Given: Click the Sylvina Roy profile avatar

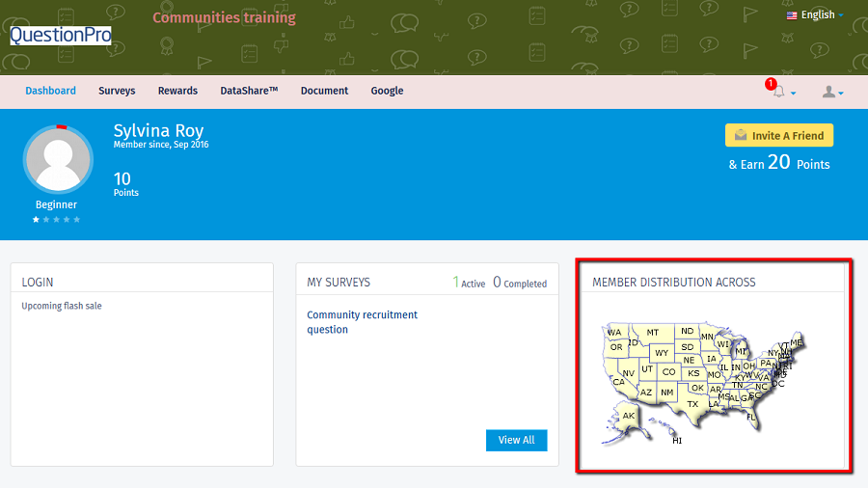Looking at the screenshot, I should (58, 159).
